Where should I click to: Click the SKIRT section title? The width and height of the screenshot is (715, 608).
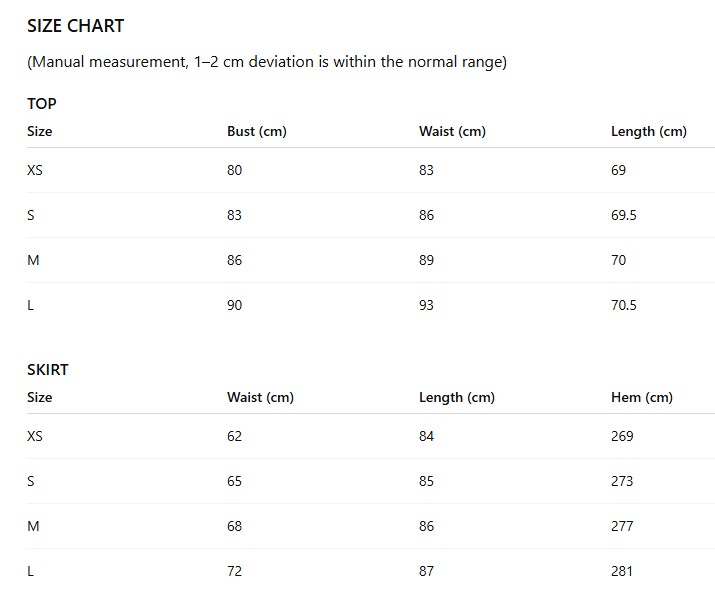[47, 369]
